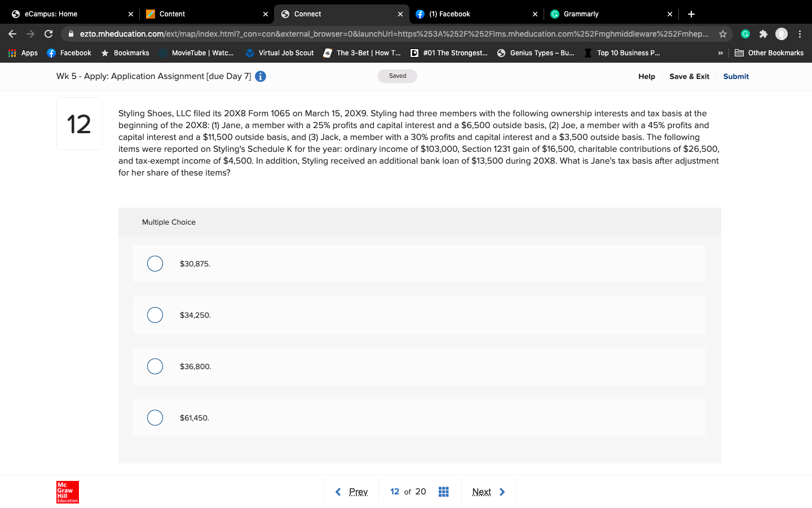Click the question number 12 box
The image size is (812, 508).
coord(80,124)
